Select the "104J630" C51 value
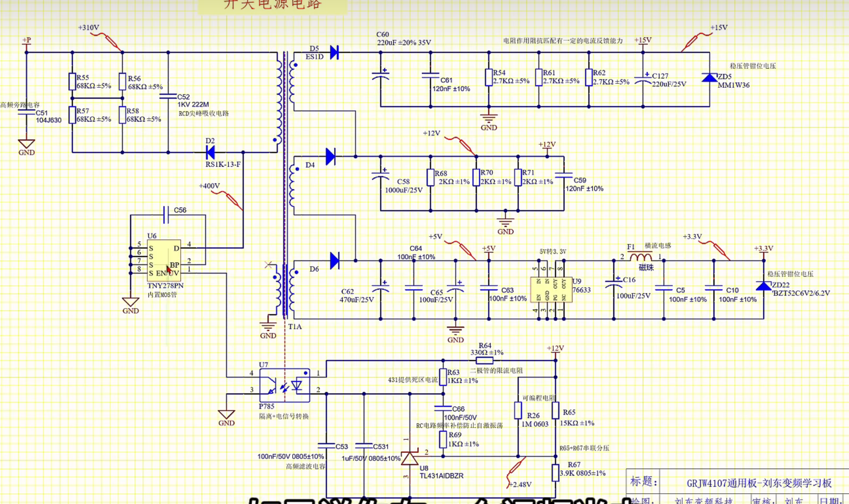This screenshot has width=849, height=504. (x=49, y=120)
